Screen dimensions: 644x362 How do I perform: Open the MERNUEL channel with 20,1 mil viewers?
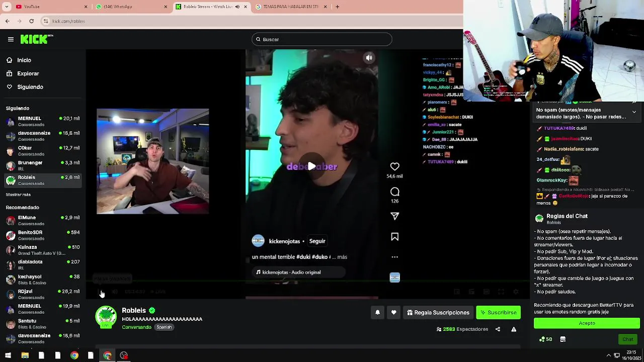(43, 121)
